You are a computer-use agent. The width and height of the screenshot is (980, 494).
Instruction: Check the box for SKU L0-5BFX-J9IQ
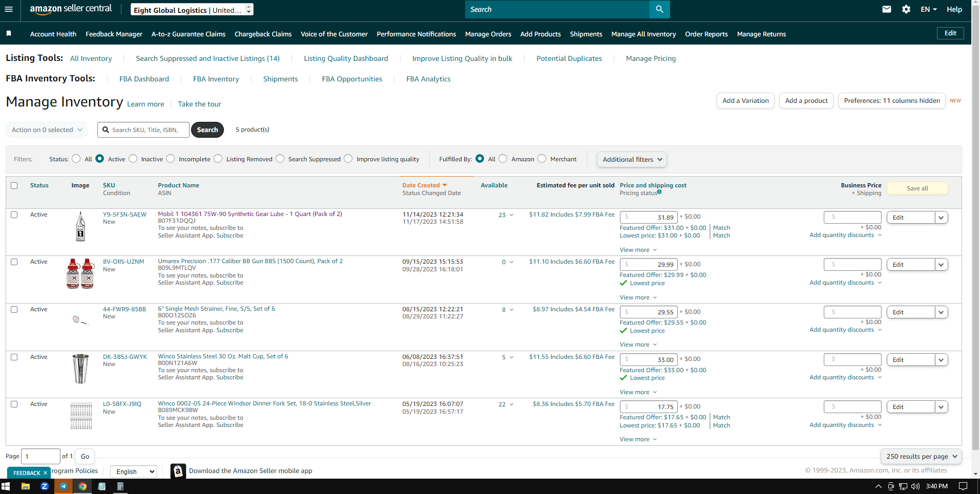14,404
